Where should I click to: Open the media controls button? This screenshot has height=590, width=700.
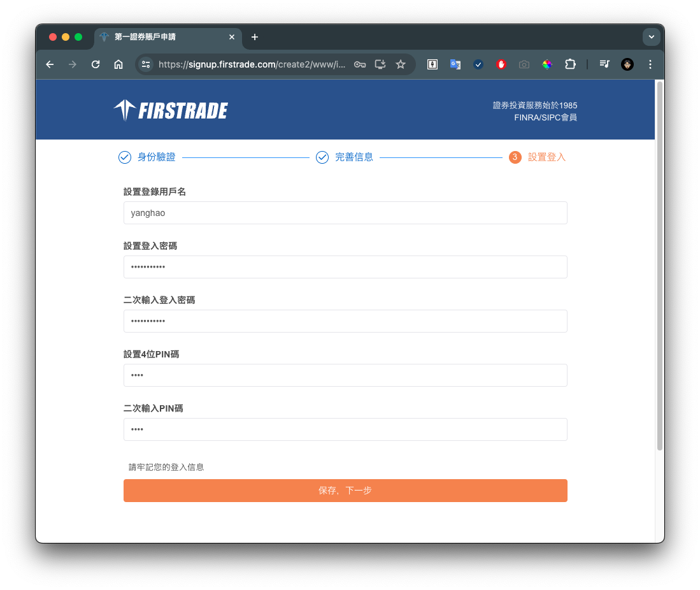tap(604, 64)
